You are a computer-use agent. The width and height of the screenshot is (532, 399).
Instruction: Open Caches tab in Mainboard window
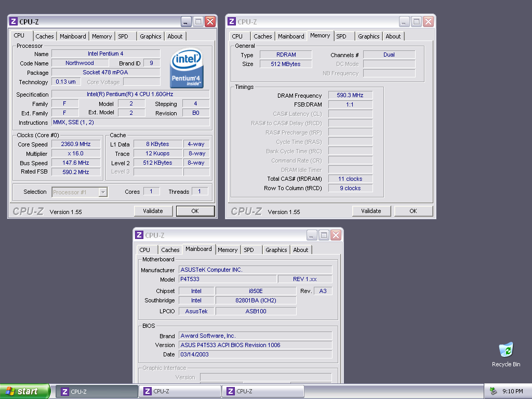pos(170,250)
